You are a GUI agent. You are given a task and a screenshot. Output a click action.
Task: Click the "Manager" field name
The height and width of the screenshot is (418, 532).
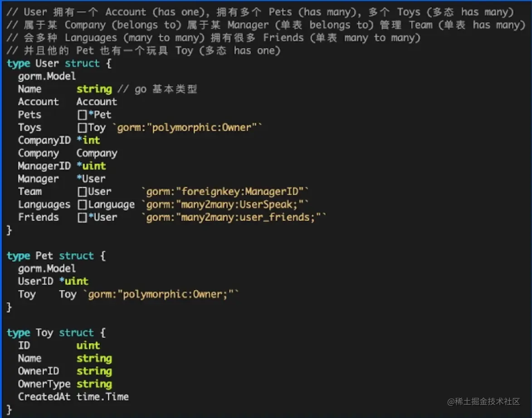coord(39,179)
